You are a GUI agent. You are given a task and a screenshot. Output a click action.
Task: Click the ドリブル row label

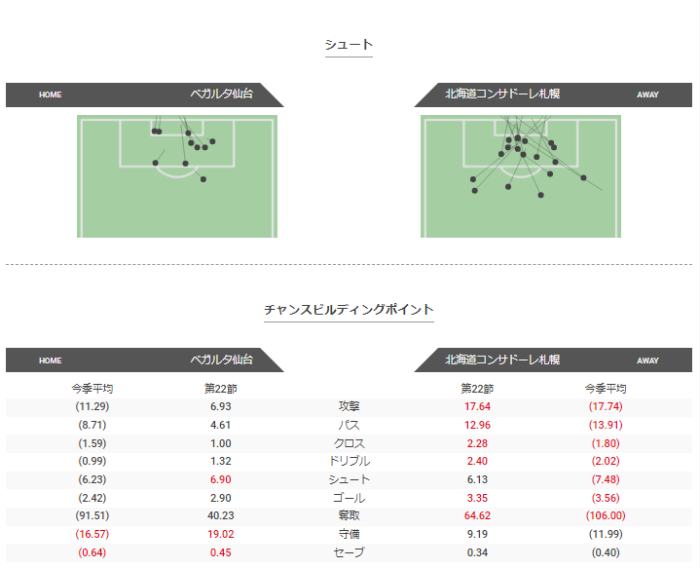click(x=349, y=461)
